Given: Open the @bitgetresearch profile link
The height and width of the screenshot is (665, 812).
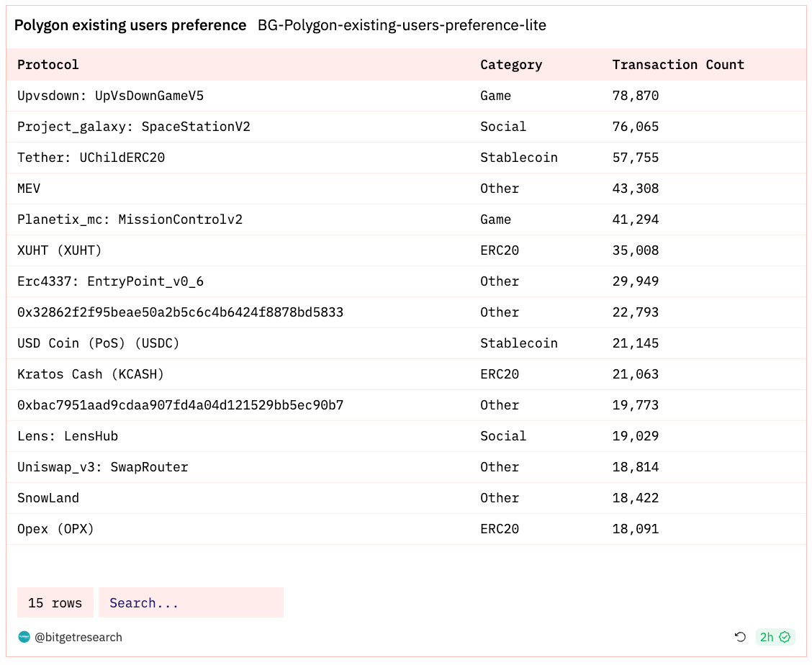Looking at the screenshot, I should (78, 637).
